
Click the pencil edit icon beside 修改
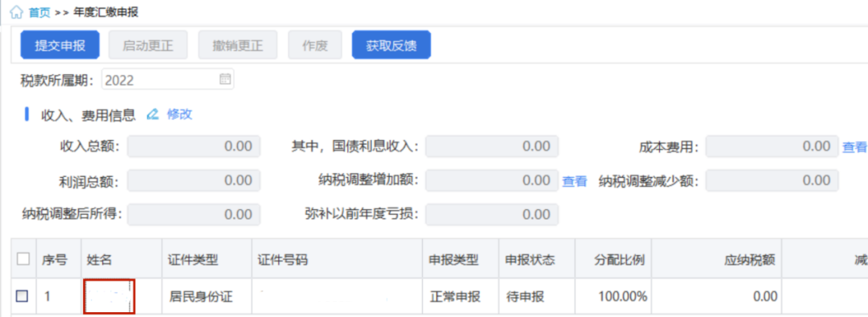click(153, 115)
